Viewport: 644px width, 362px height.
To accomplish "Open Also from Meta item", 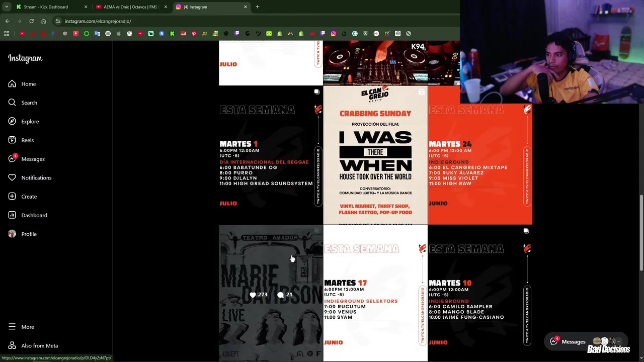I will coord(33,345).
